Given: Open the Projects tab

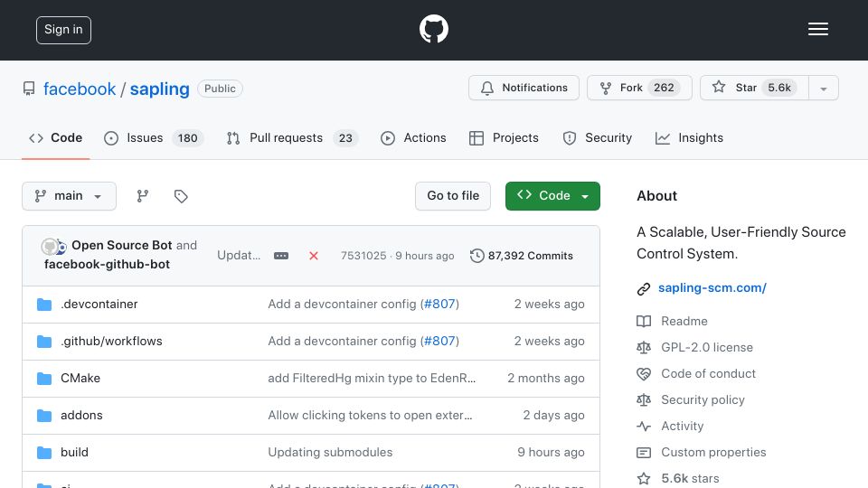Looking at the screenshot, I should (x=504, y=137).
